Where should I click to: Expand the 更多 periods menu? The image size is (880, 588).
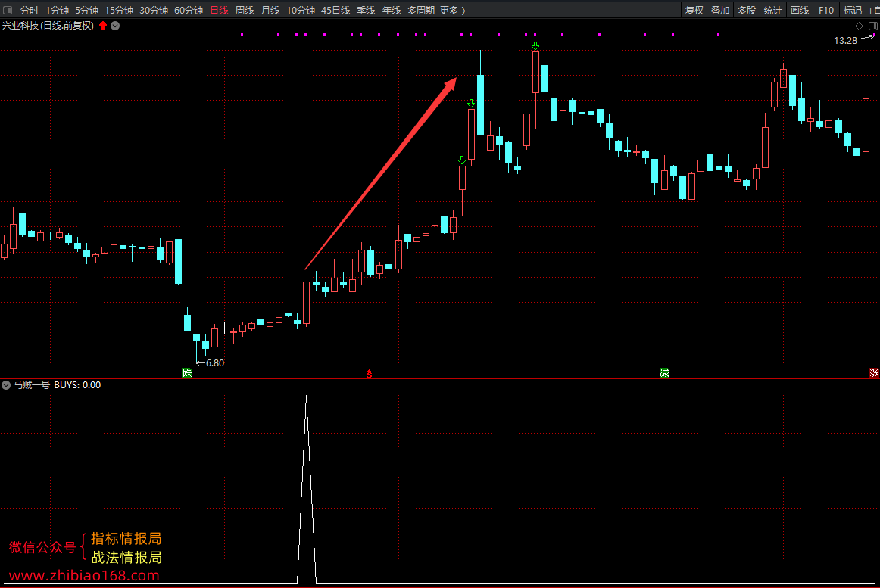[x=453, y=10]
